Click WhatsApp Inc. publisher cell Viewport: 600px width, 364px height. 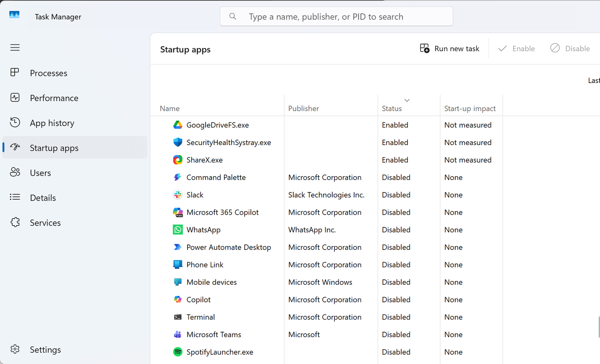312,230
